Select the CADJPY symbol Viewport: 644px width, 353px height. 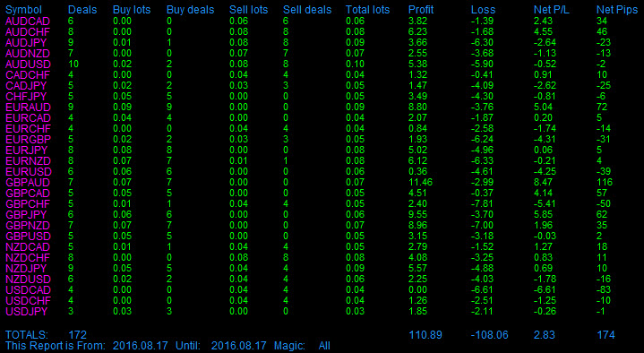26,85
